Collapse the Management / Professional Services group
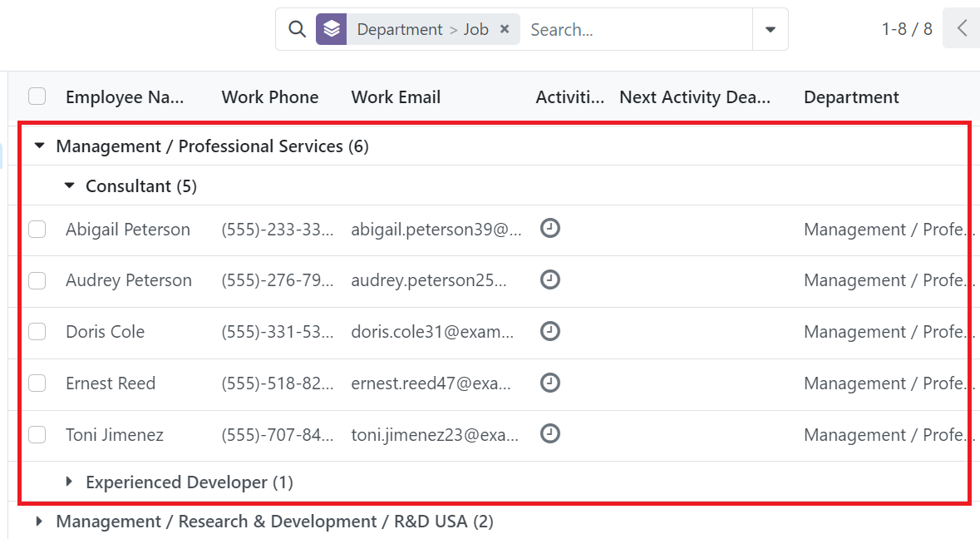The height and width of the screenshot is (539, 980). click(x=39, y=146)
